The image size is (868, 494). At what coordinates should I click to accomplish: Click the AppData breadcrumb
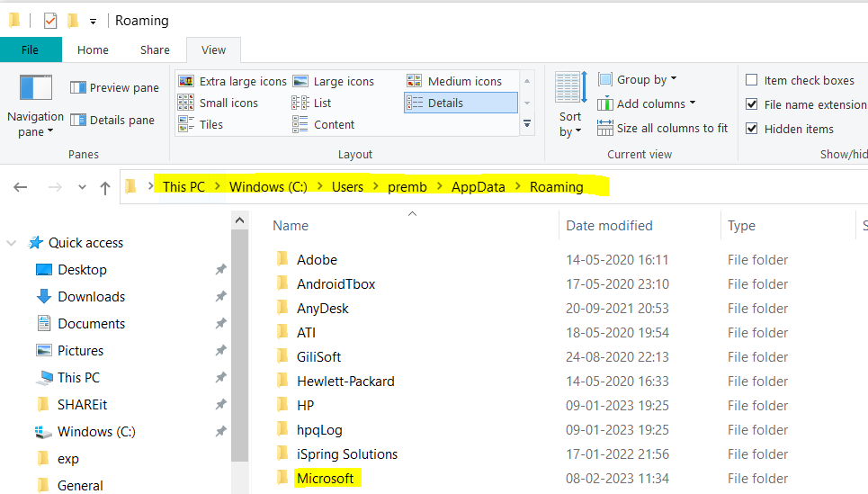click(479, 187)
